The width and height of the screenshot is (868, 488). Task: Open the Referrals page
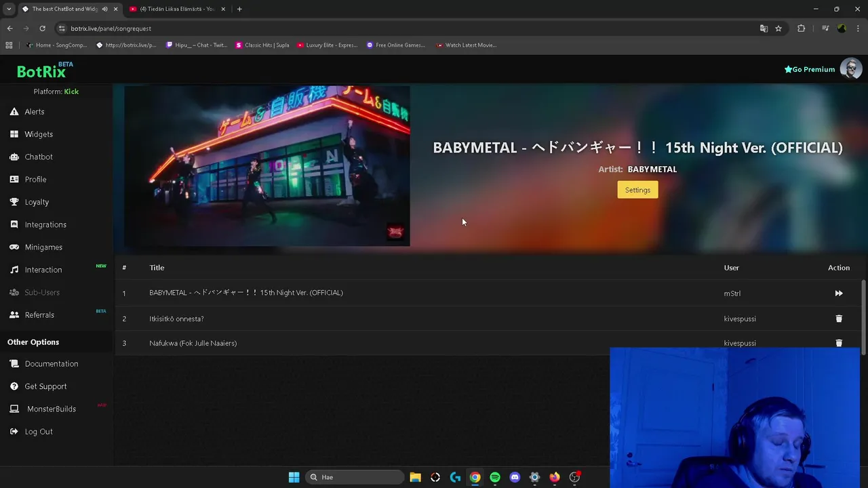(39, 315)
